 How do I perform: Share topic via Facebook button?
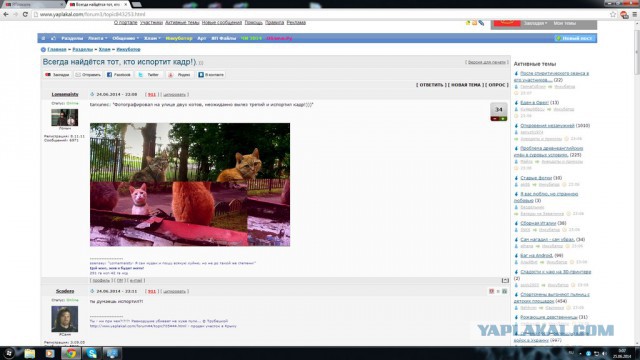pos(119,75)
